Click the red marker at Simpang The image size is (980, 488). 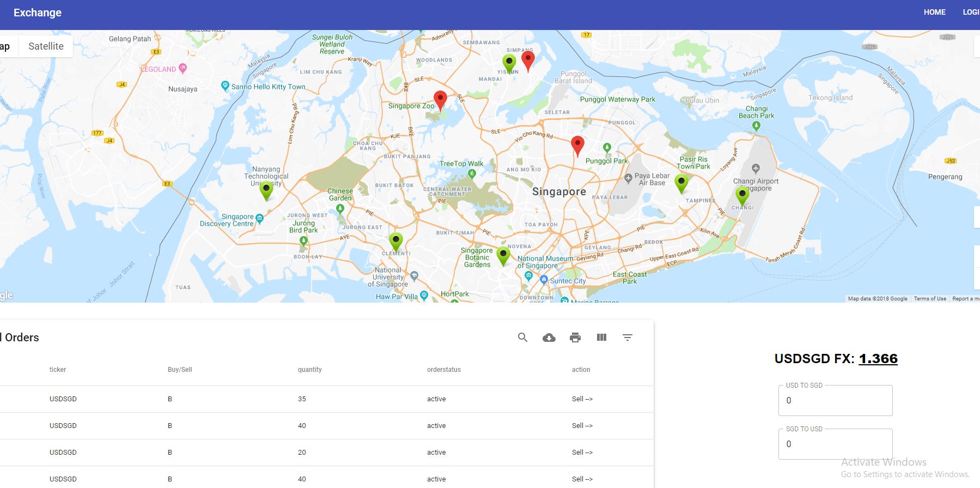[528, 61]
